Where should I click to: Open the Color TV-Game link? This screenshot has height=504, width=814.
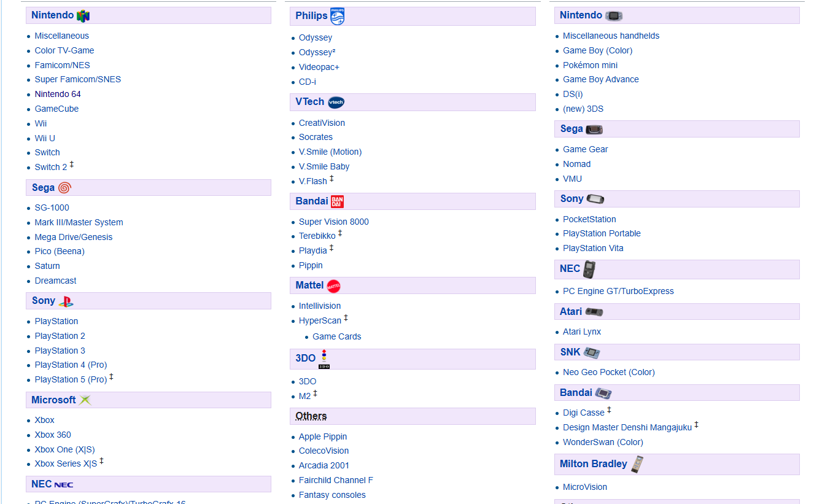(x=64, y=50)
